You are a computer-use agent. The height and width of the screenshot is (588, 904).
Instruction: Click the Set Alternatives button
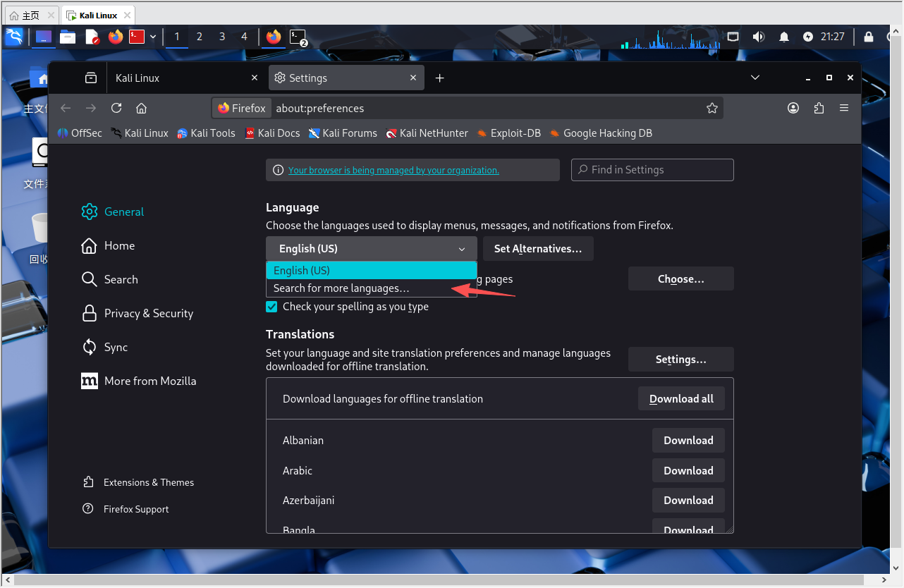(538, 249)
